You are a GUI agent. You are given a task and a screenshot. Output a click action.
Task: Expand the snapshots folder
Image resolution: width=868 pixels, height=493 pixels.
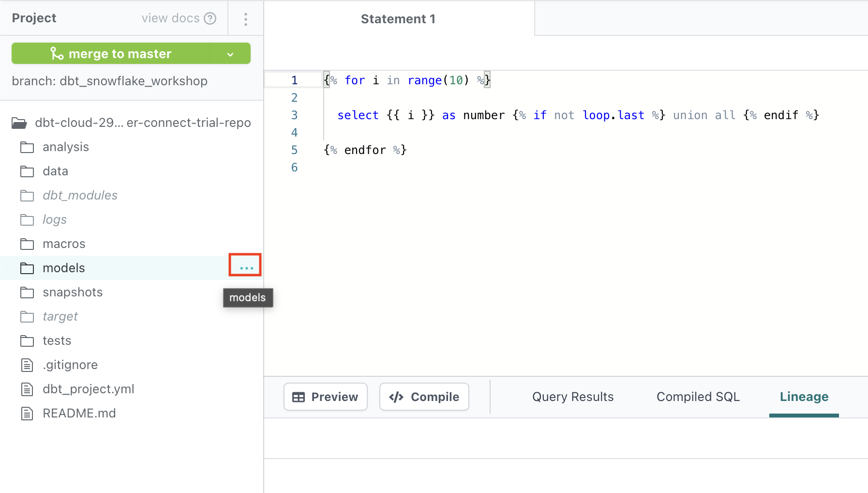[72, 293]
